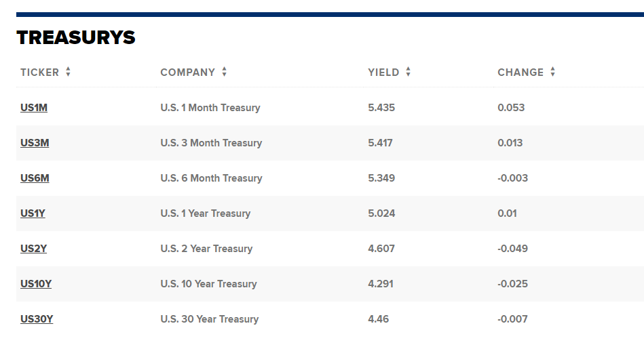Open the US3M ticker link

pos(35,143)
